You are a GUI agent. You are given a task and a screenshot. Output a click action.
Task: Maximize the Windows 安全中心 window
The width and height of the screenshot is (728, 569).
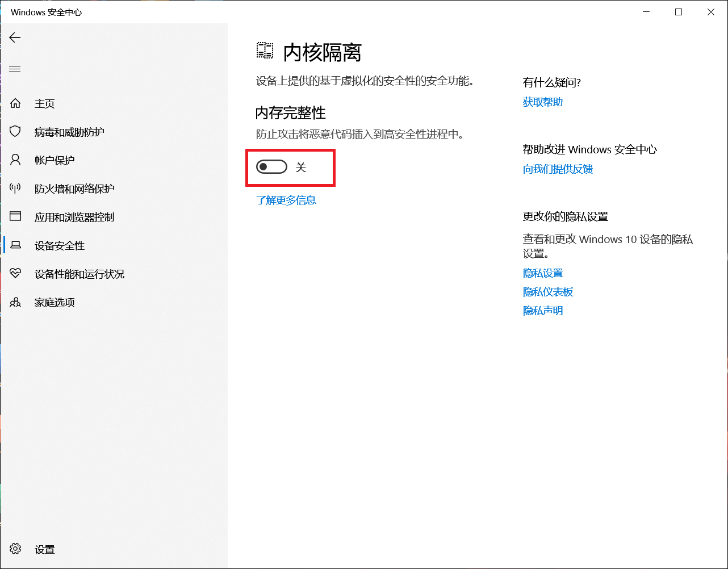(x=678, y=12)
